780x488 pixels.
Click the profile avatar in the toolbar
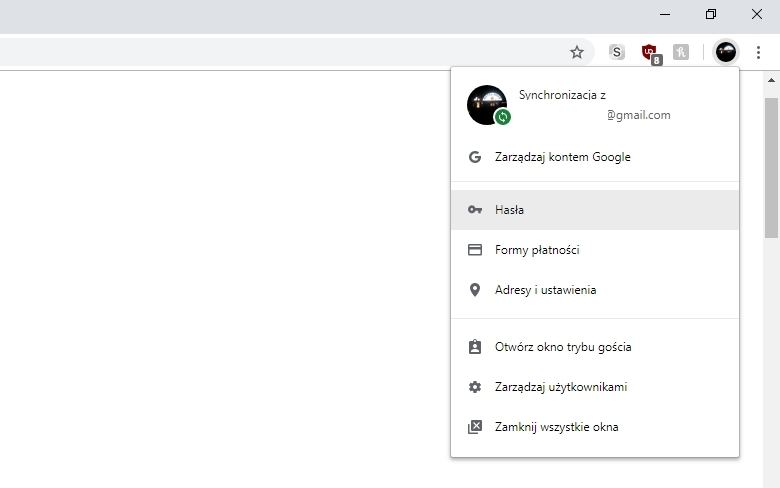click(x=726, y=52)
